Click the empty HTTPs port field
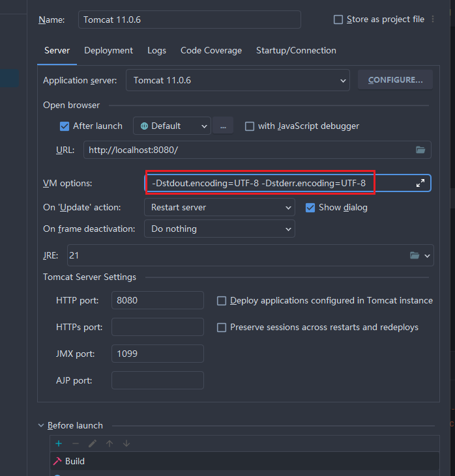The height and width of the screenshot is (476, 455). coord(158,327)
